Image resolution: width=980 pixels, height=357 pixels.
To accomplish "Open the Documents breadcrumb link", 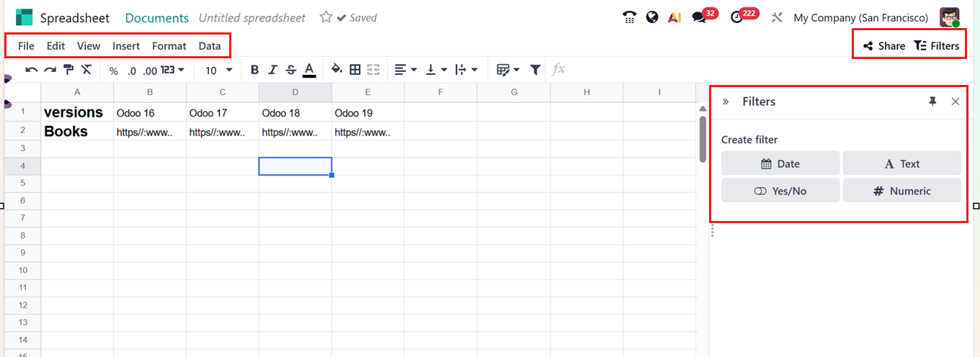I will pyautogui.click(x=157, y=17).
